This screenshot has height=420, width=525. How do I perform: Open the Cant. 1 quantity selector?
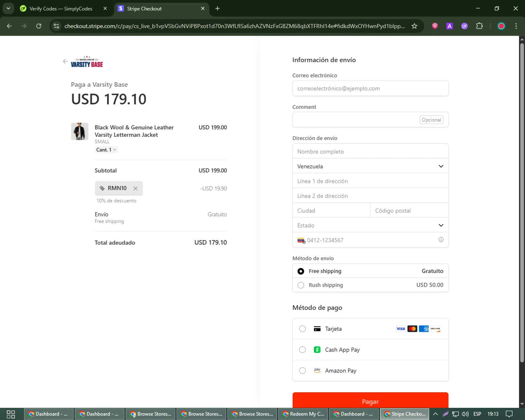tap(106, 150)
